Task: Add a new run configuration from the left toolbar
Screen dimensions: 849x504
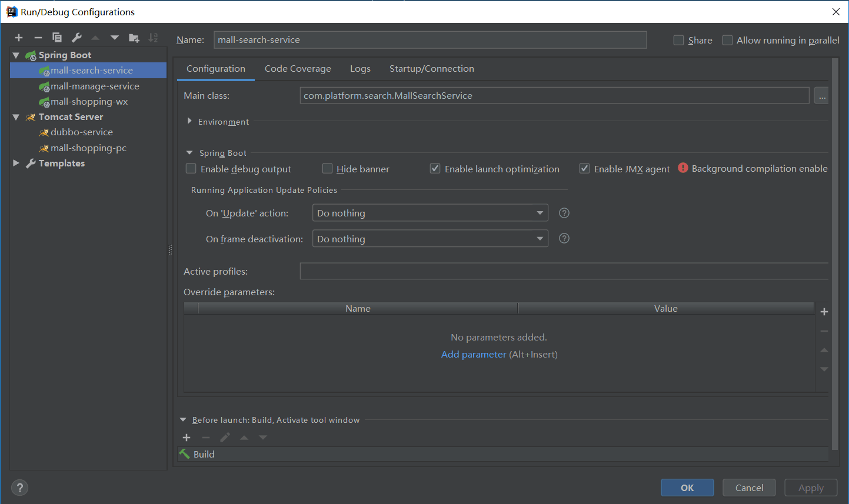Action: coord(19,38)
